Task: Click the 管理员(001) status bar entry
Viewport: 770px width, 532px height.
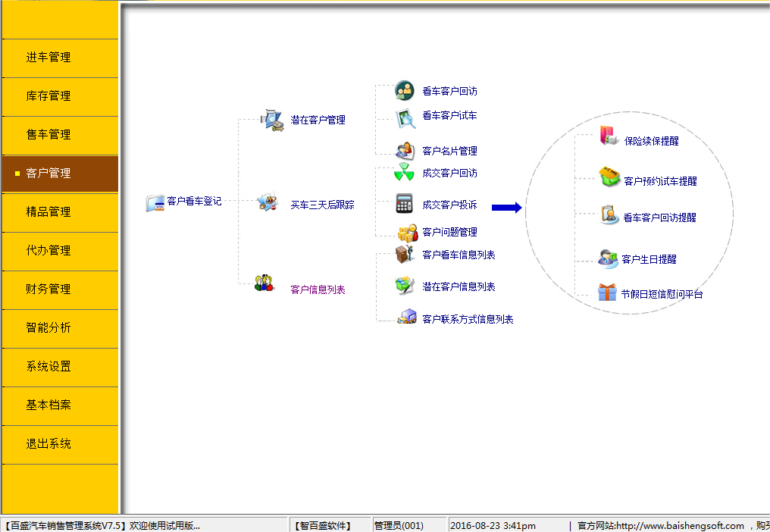Action: click(399, 526)
